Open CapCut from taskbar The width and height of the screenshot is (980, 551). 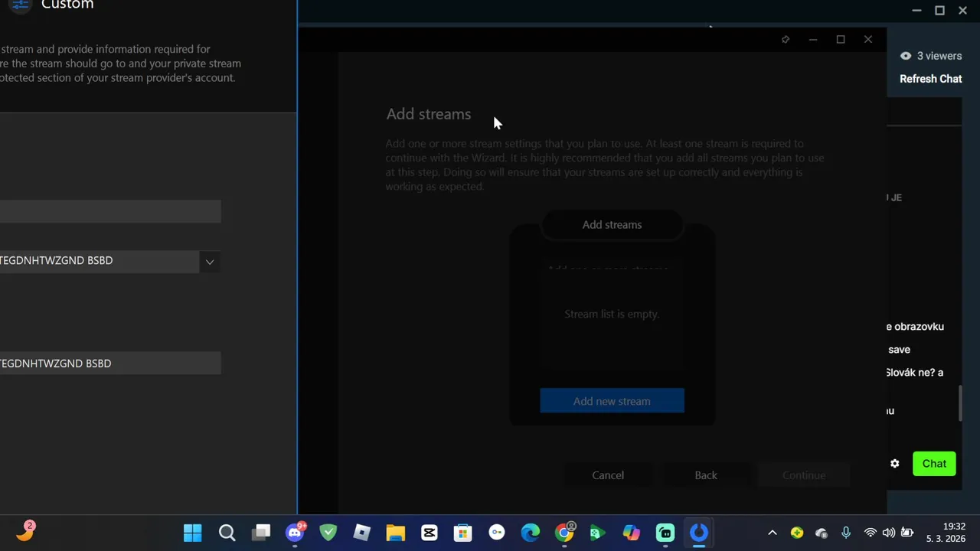tap(430, 533)
